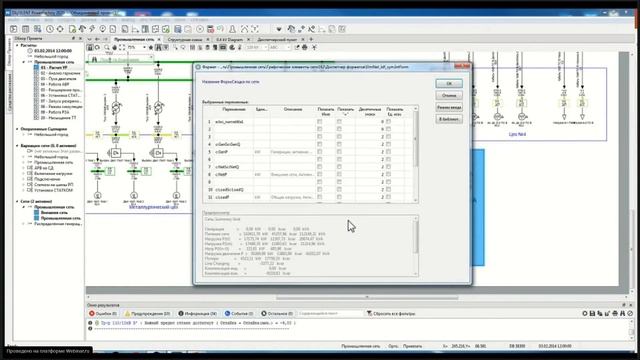Expand Распределенная генерация node under Сети

24,224
